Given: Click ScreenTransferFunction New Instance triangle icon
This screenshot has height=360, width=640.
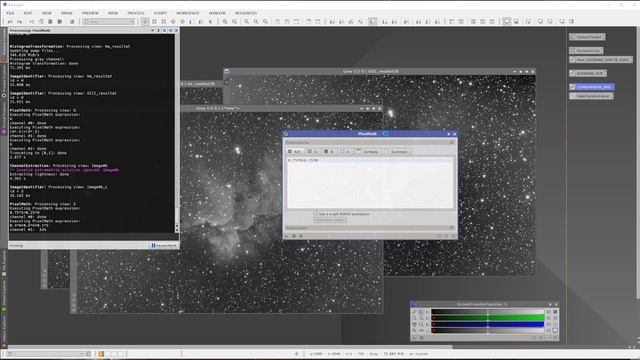Looking at the screenshot, I should pyautogui.click(x=414, y=338).
